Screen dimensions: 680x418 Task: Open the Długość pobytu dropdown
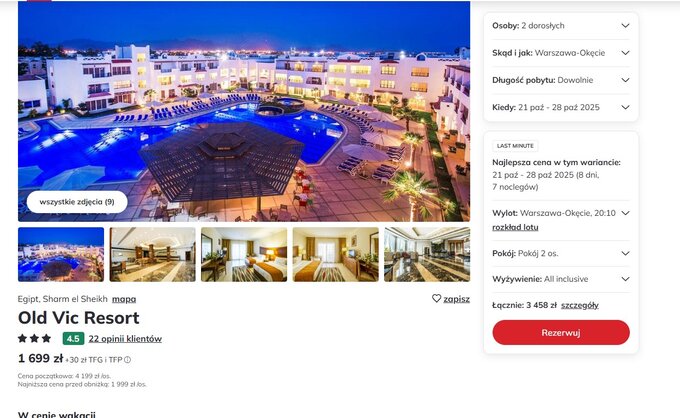(561, 80)
